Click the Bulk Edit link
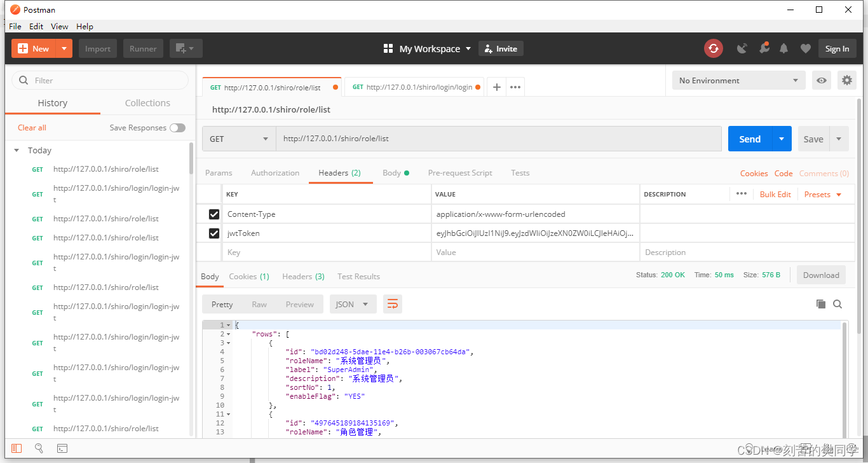The height and width of the screenshot is (463, 868). 775,194
